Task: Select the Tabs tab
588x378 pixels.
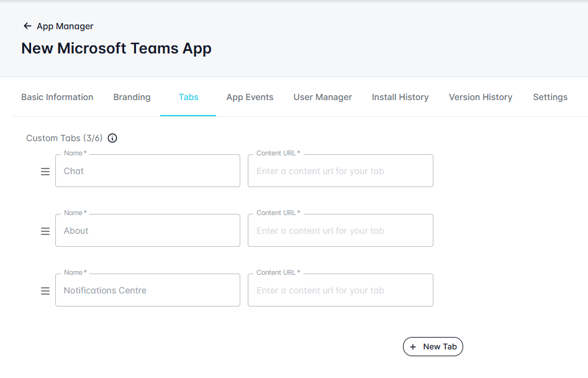Action: [188, 97]
